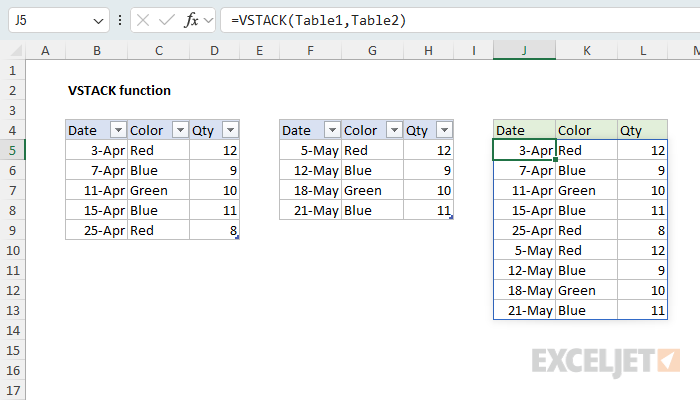Select column E header
Image resolution: width=700 pixels, height=400 pixels.
tap(259, 50)
